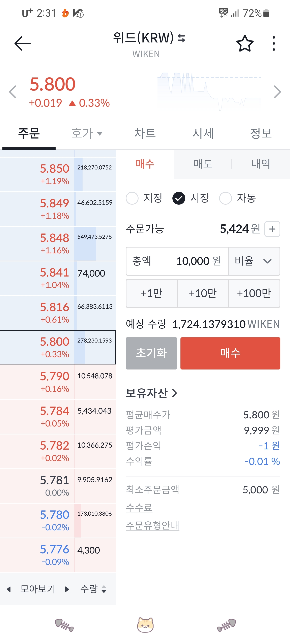Tap the mini price chart thumbnail
The image size is (290, 644).
click(x=209, y=91)
